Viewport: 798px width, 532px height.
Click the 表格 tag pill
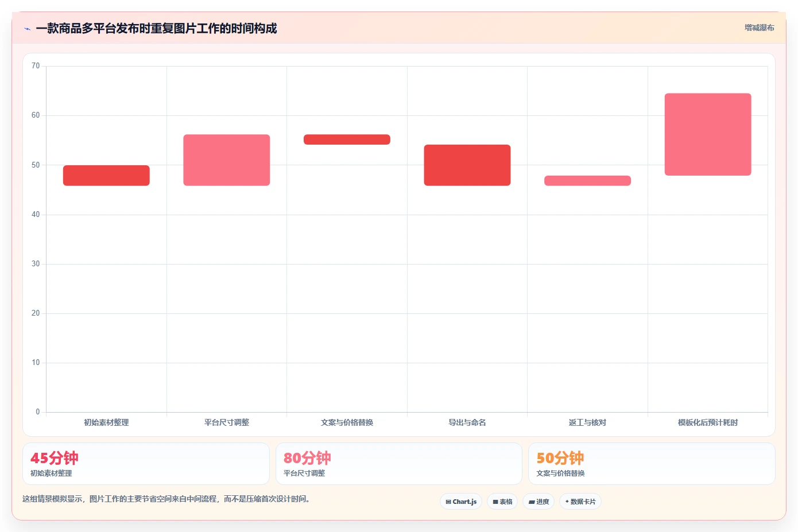[502, 502]
